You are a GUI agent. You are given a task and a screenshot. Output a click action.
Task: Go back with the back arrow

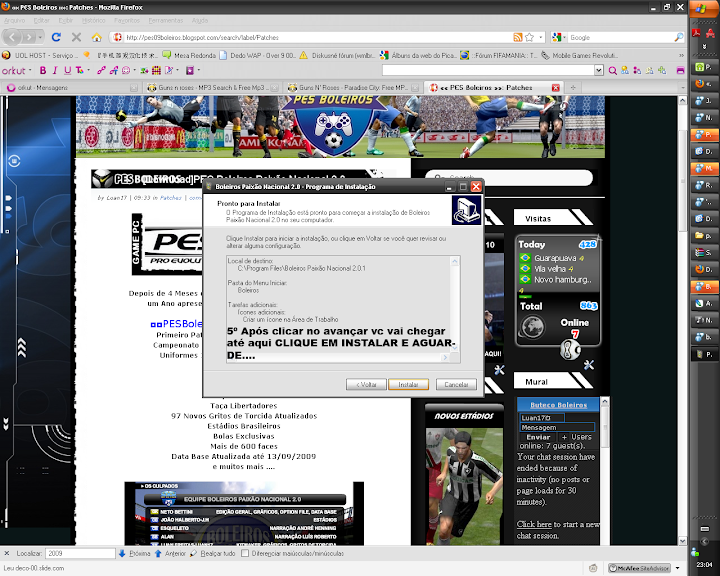pyautogui.click(x=12, y=37)
